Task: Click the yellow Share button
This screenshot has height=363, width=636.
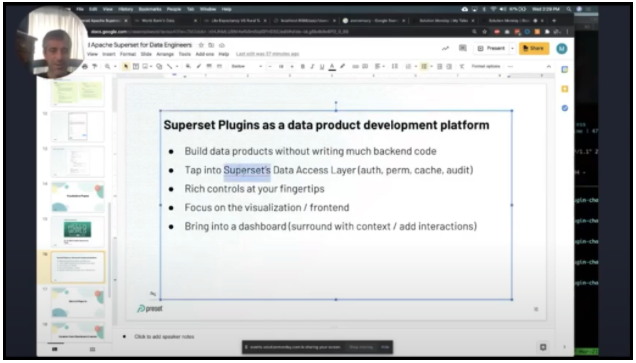Action: point(534,48)
